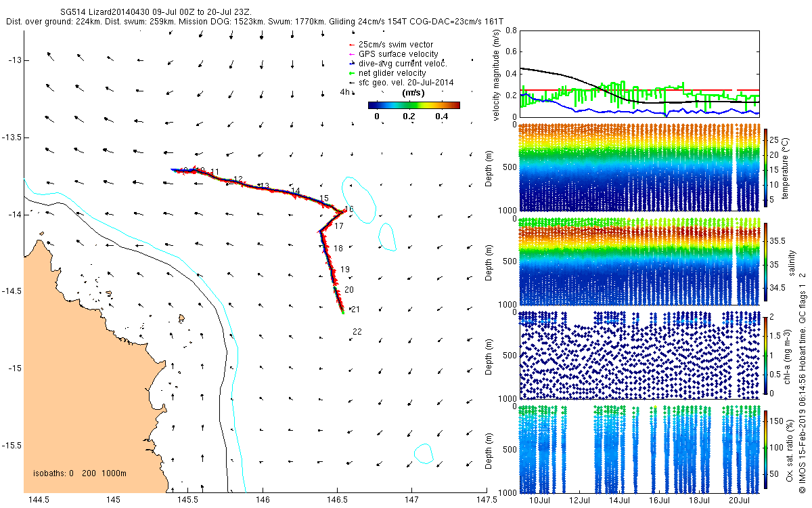The image size is (812, 508).
Task: Click the day "21" marker at the track end
Action: pyautogui.click(x=356, y=310)
